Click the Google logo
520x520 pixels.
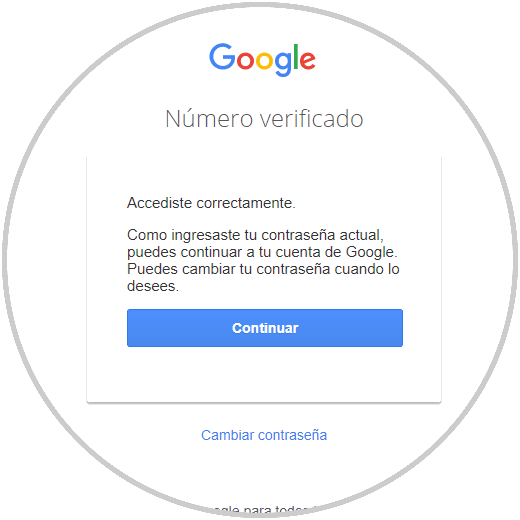click(x=262, y=60)
